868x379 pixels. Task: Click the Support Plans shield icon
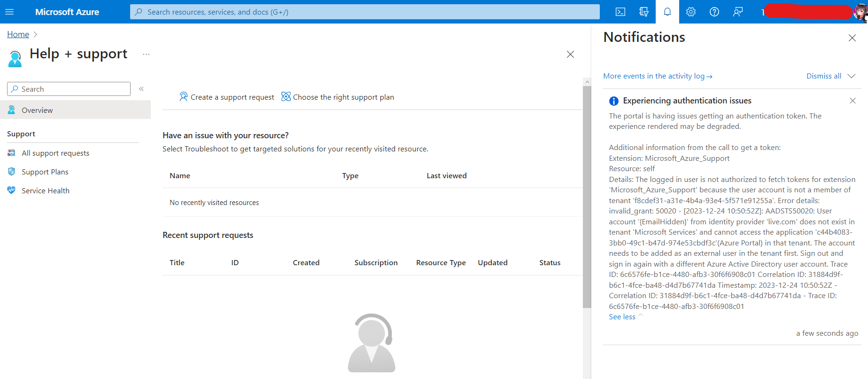12,172
